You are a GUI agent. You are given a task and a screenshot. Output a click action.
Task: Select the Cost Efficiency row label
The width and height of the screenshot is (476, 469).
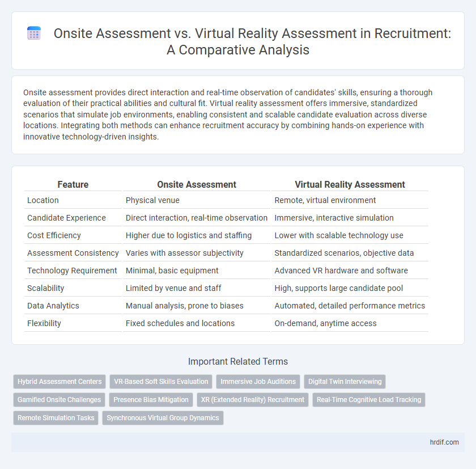[54, 235]
